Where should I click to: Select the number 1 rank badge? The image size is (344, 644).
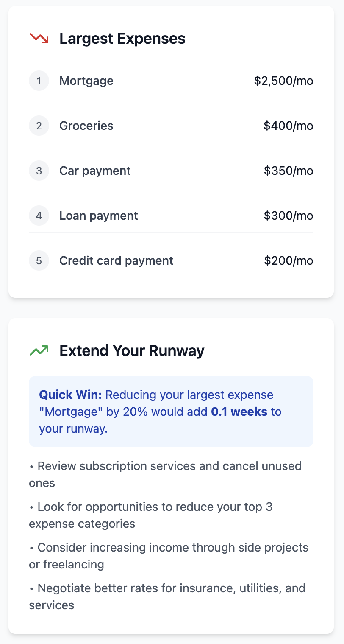pyautogui.click(x=39, y=81)
